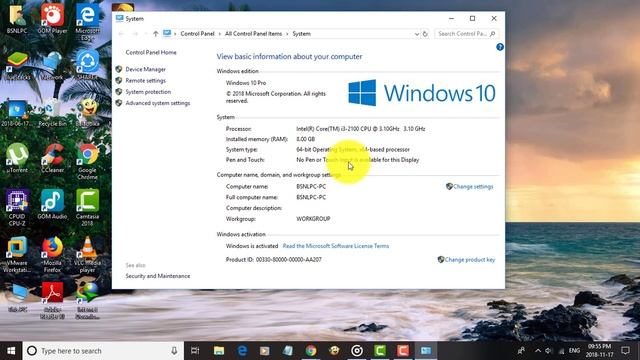Select the CPUID CPU-Z desktop icon

(17, 208)
